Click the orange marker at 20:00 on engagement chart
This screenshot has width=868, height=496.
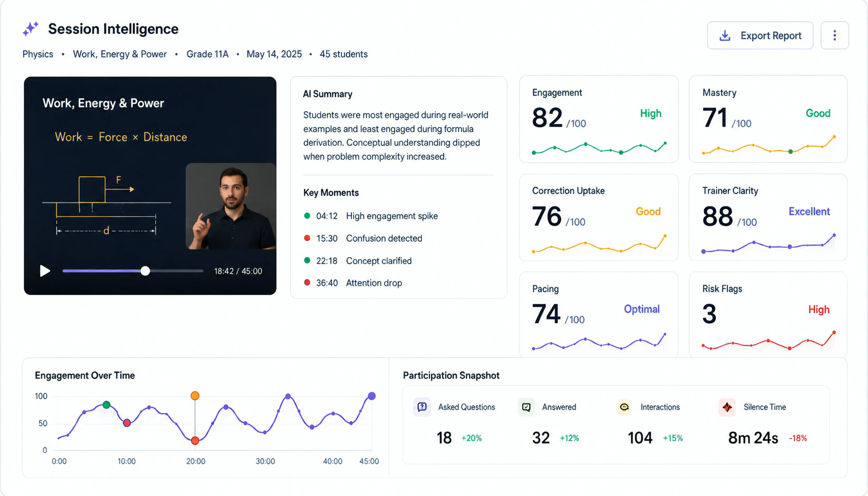[x=195, y=396]
